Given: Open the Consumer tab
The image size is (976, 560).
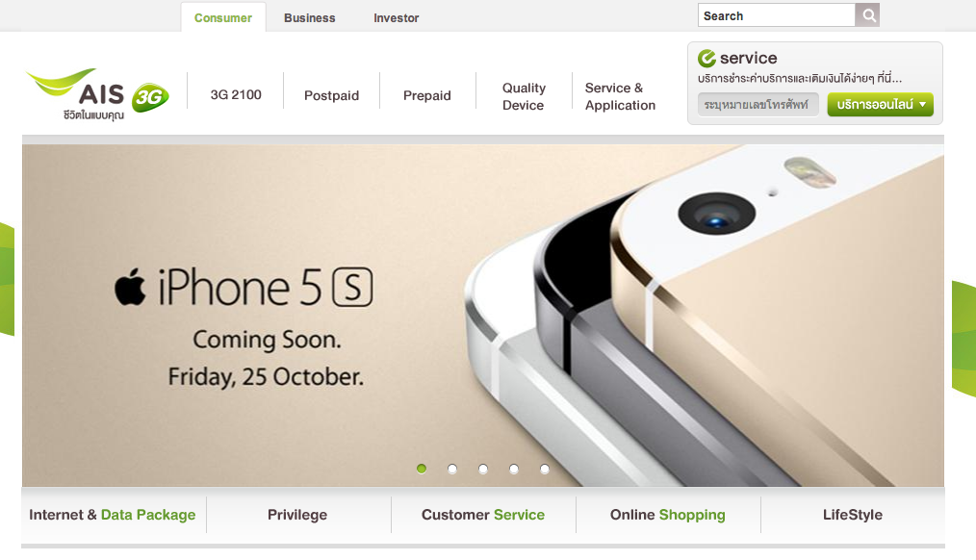Looking at the screenshot, I should pos(223,18).
